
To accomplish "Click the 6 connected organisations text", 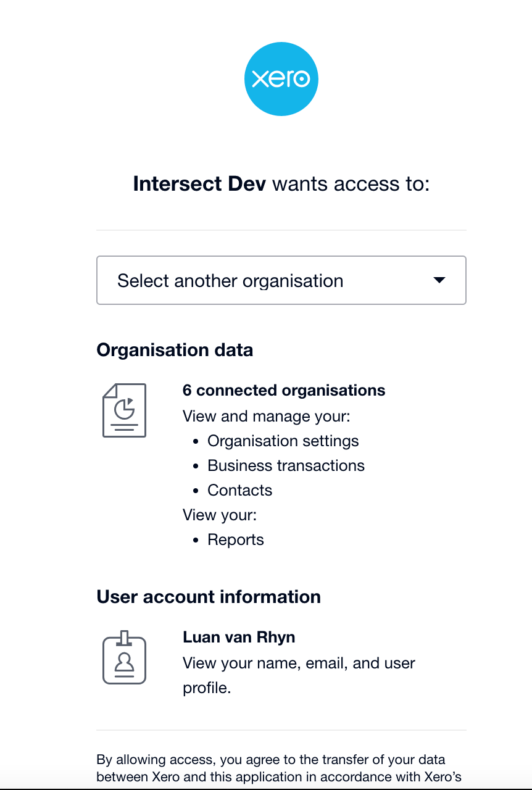I will [284, 390].
